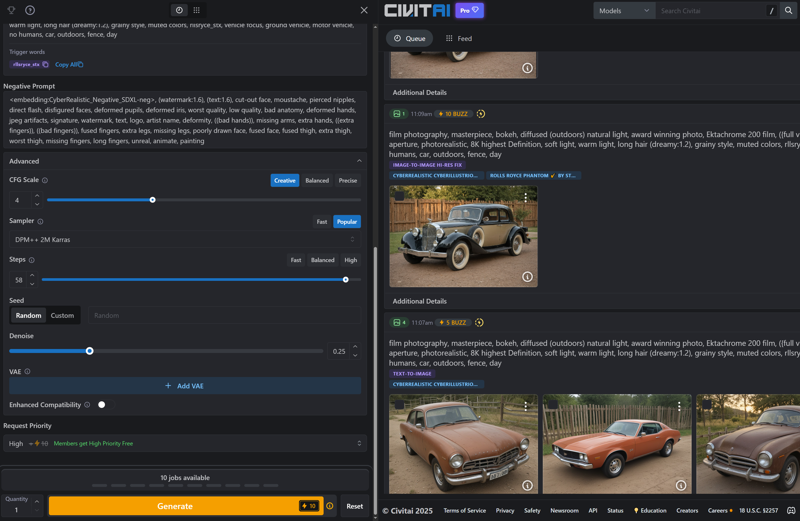Open the Discord icon in footer
800x521 pixels.
click(x=791, y=510)
